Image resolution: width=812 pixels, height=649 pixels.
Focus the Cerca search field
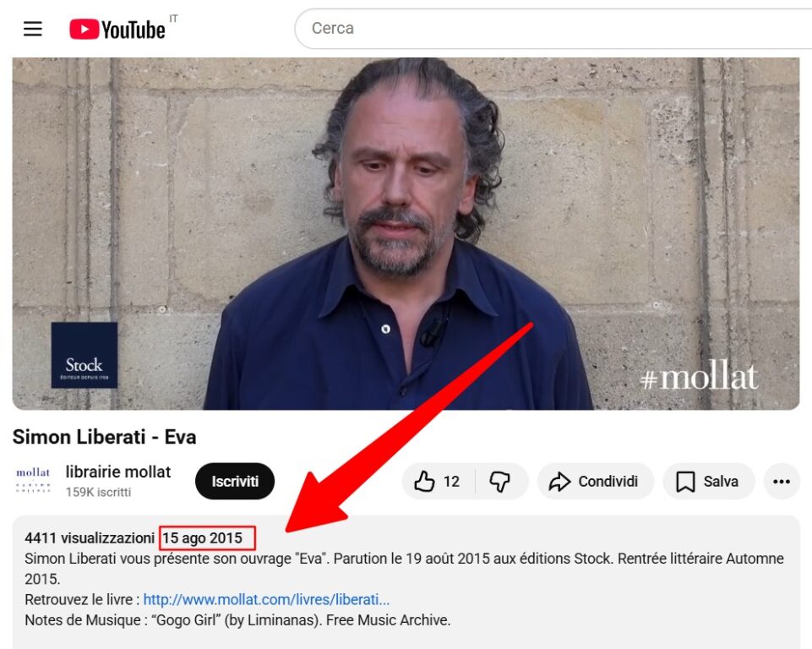pos(553,29)
